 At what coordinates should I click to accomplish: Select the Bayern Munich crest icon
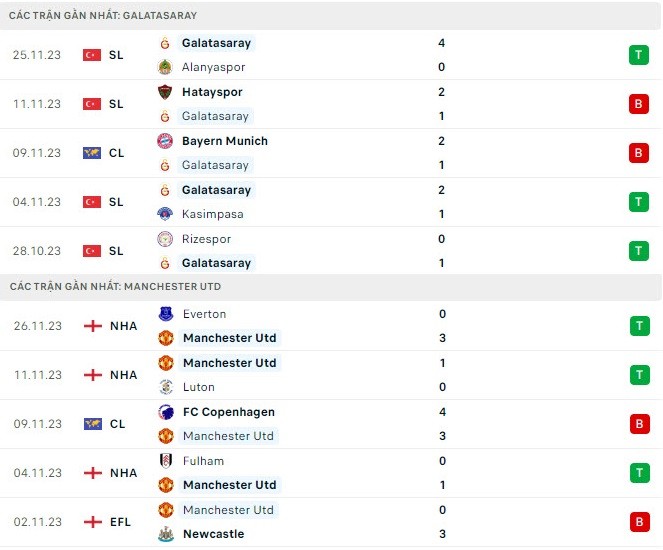[x=166, y=141]
